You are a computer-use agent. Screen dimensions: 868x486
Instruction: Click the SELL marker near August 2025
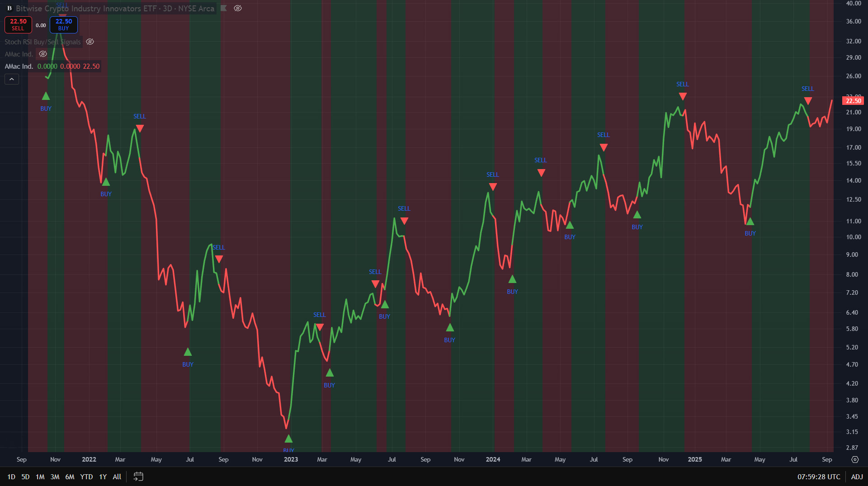[808, 100]
